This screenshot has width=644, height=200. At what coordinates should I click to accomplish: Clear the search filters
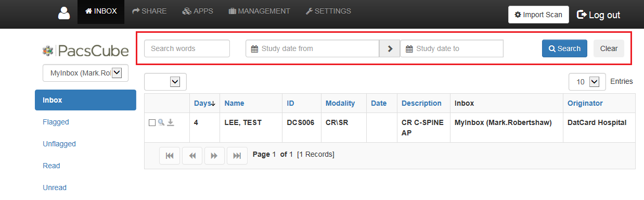pyautogui.click(x=609, y=48)
